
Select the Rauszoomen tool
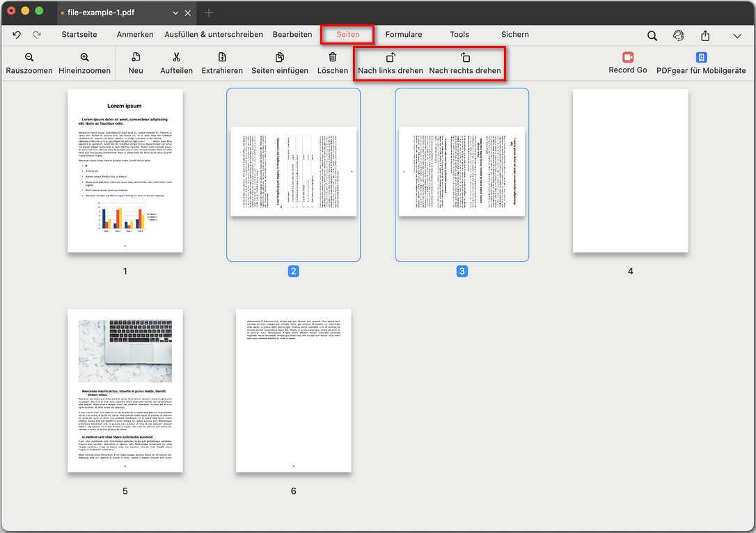pyautogui.click(x=29, y=63)
